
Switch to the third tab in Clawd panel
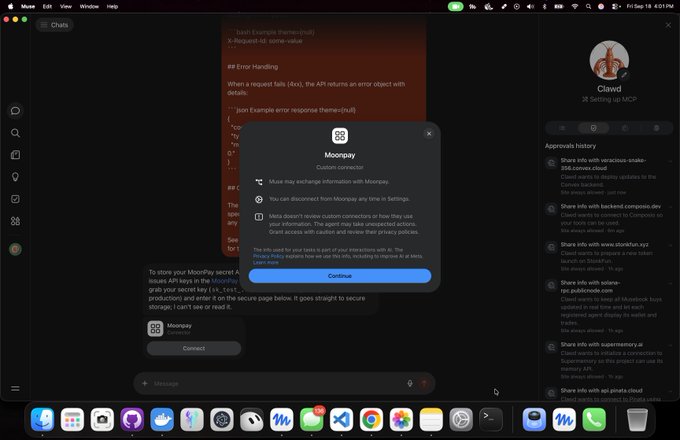click(625, 128)
